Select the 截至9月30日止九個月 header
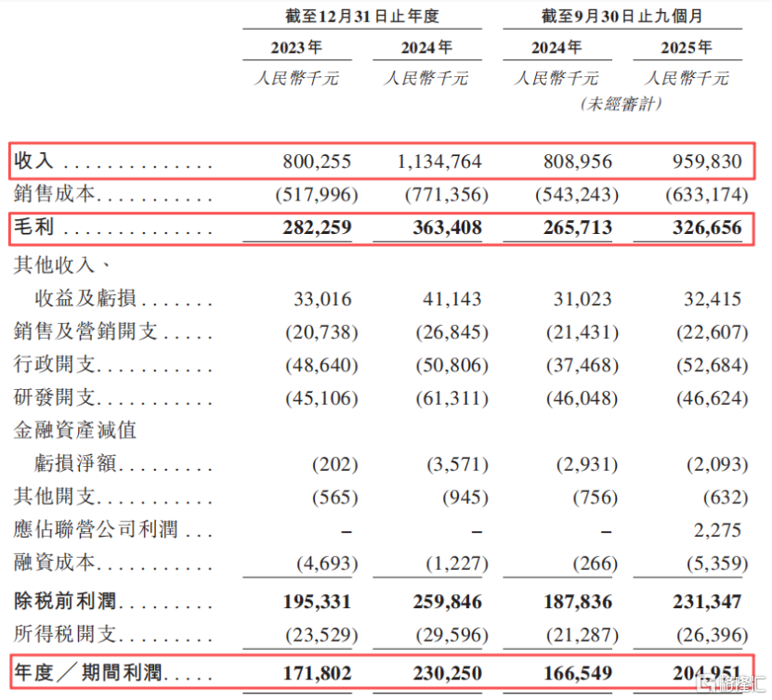The width and height of the screenshot is (772, 700). coord(623,15)
